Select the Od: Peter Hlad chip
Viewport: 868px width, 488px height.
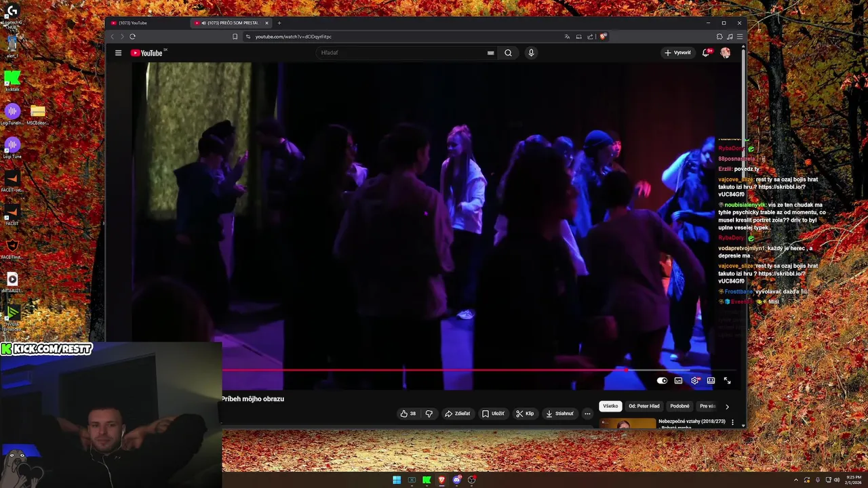[644, 406]
